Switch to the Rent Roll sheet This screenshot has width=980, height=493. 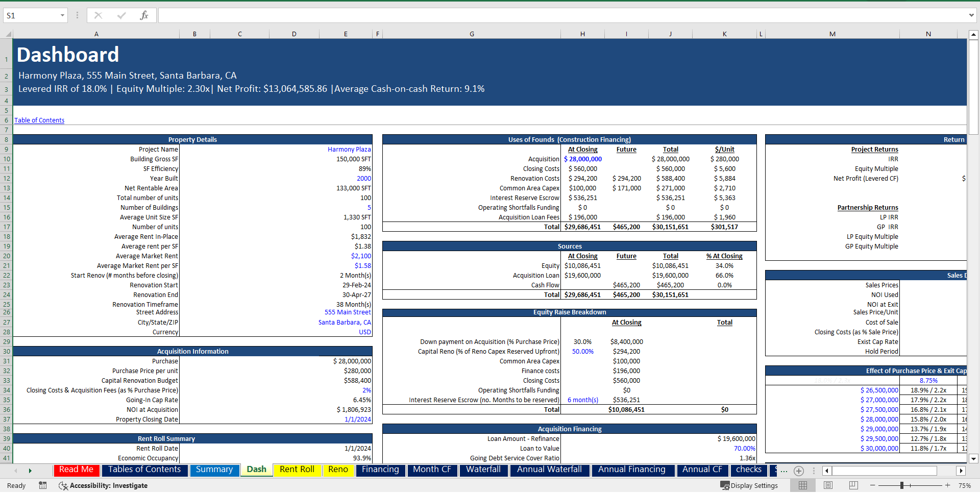(297, 470)
